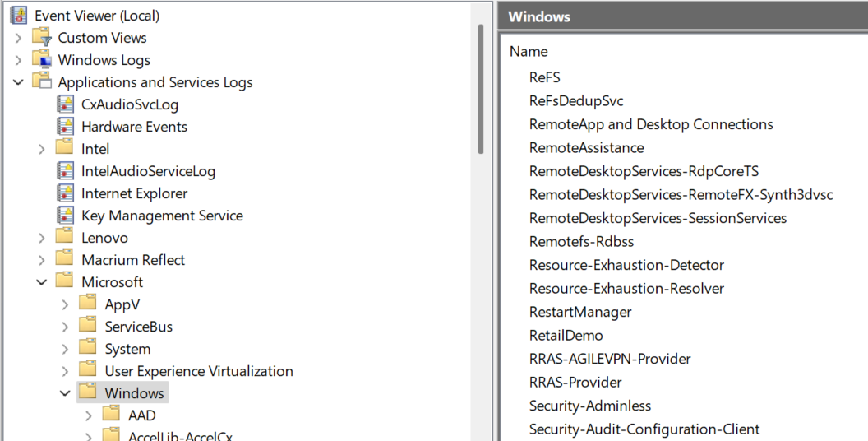Click the Key Management Service log icon

click(x=65, y=215)
